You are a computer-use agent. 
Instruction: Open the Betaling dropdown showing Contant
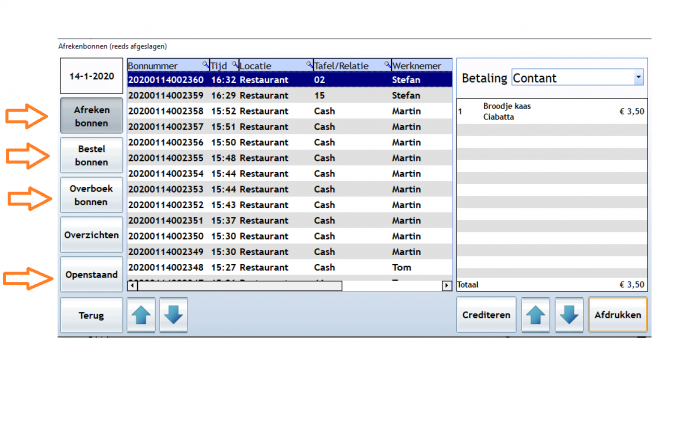point(638,77)
